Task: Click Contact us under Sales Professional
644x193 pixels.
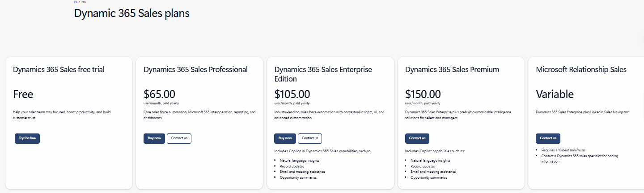Action: point(179,138)
